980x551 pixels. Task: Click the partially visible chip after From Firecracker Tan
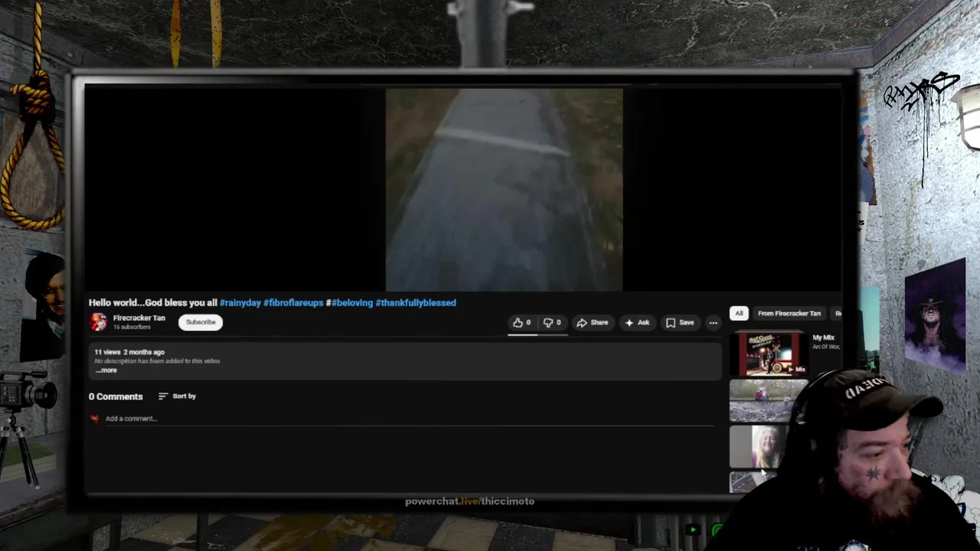tap(837, 313)
